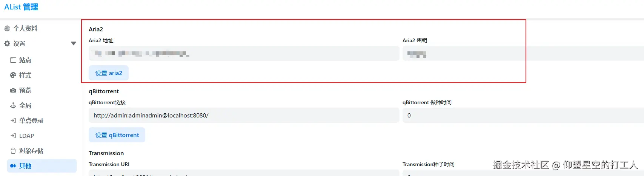
Task: Click the LDAP login arrow icon
Action: [13, 136]
